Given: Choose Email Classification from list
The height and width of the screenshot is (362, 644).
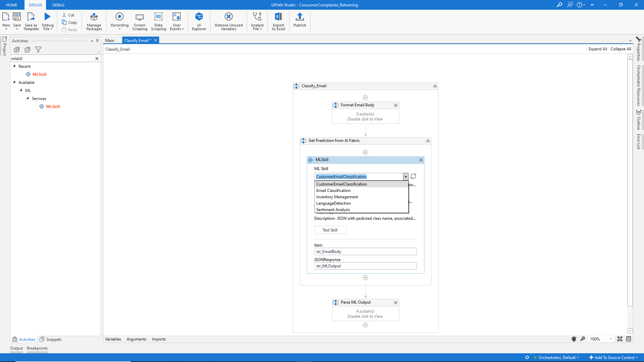Looking at the screenshot, I should (x=361, y=191).
